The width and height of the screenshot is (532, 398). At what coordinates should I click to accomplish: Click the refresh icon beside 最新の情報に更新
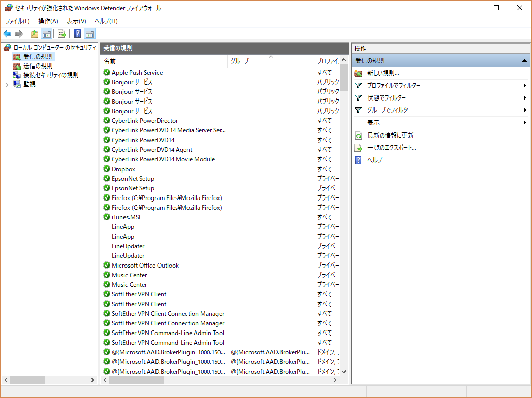(x=358, y=135)
